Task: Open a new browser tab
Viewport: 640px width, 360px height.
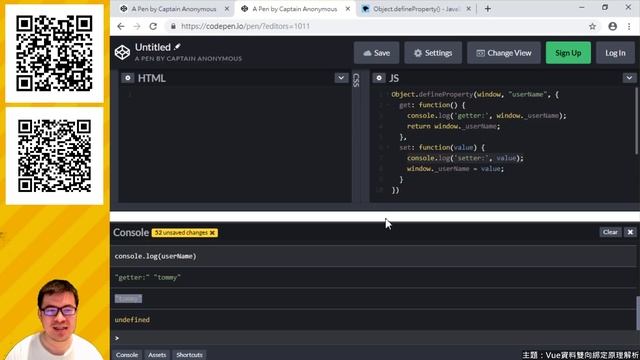Action: 488,9
